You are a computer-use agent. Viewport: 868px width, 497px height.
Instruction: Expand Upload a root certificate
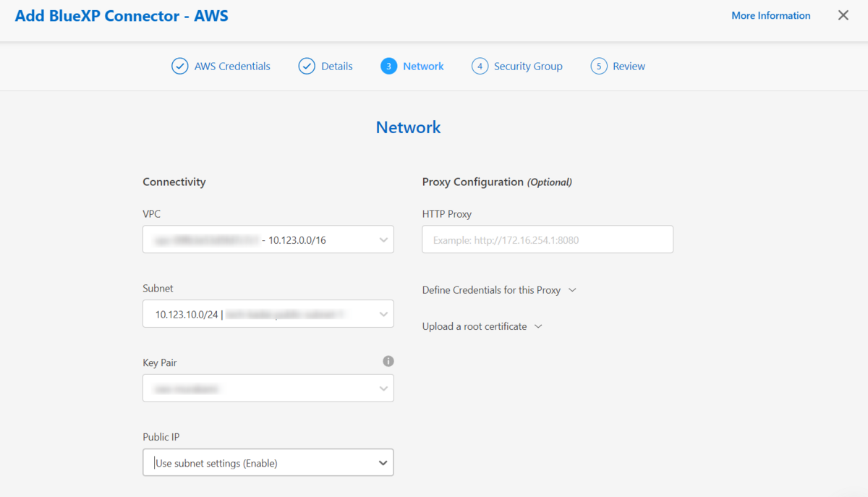(482, 326)
